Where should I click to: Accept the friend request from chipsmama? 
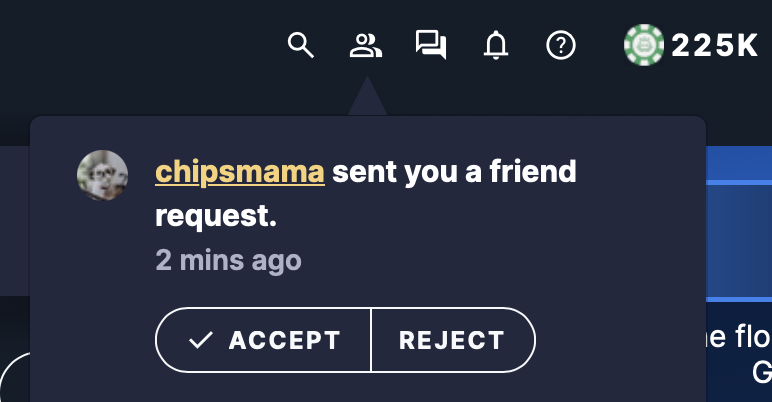(x=263, y=340)
